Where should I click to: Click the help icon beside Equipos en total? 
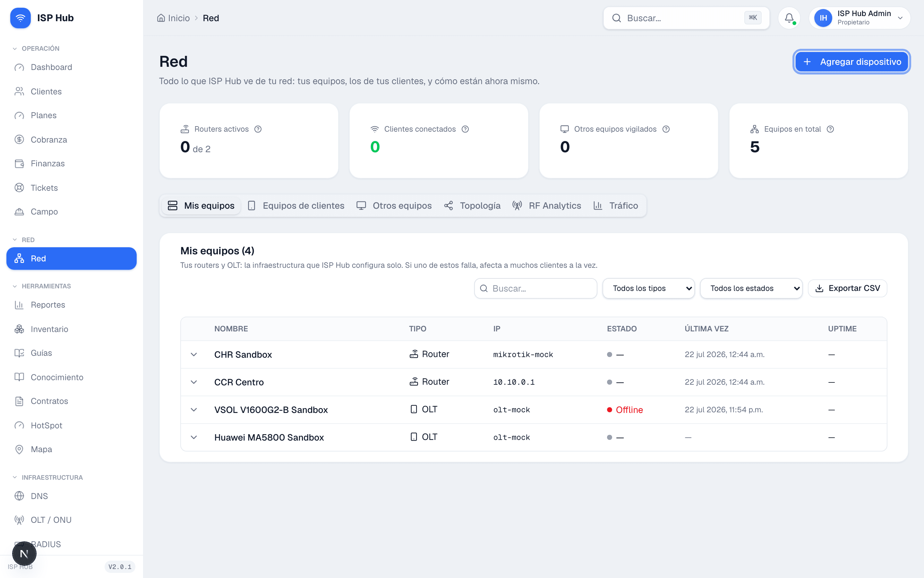(830, 129)
